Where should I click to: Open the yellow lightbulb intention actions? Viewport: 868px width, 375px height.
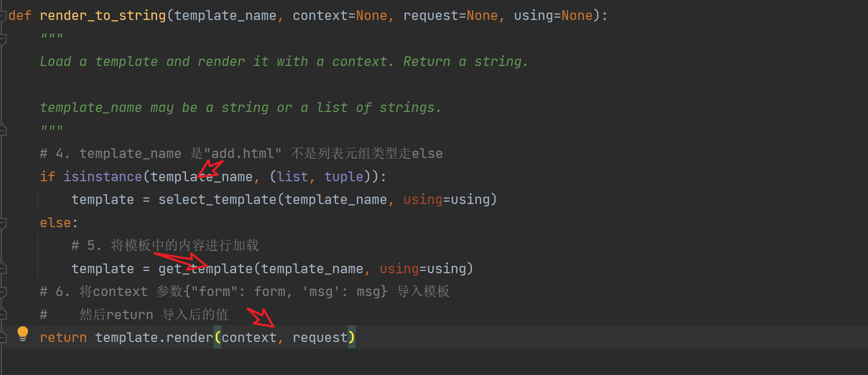(x=22, y=334)
